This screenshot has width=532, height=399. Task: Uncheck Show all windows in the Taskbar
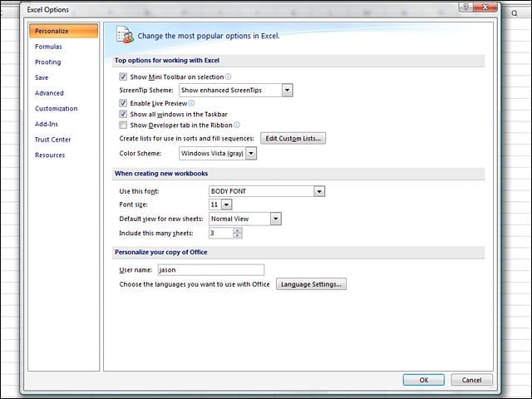click(123, 114)
